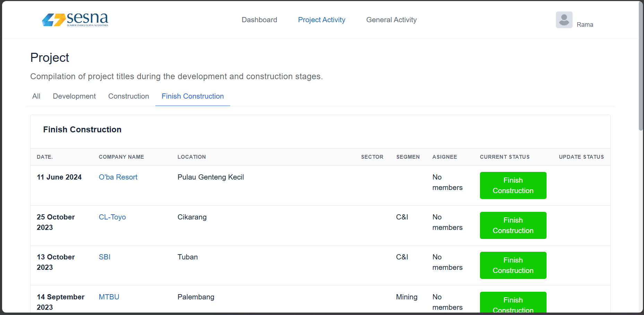Click Finish Construction status for MTBU
The image size is (644, 315).
pyautogui.click(x=513, y=303)
